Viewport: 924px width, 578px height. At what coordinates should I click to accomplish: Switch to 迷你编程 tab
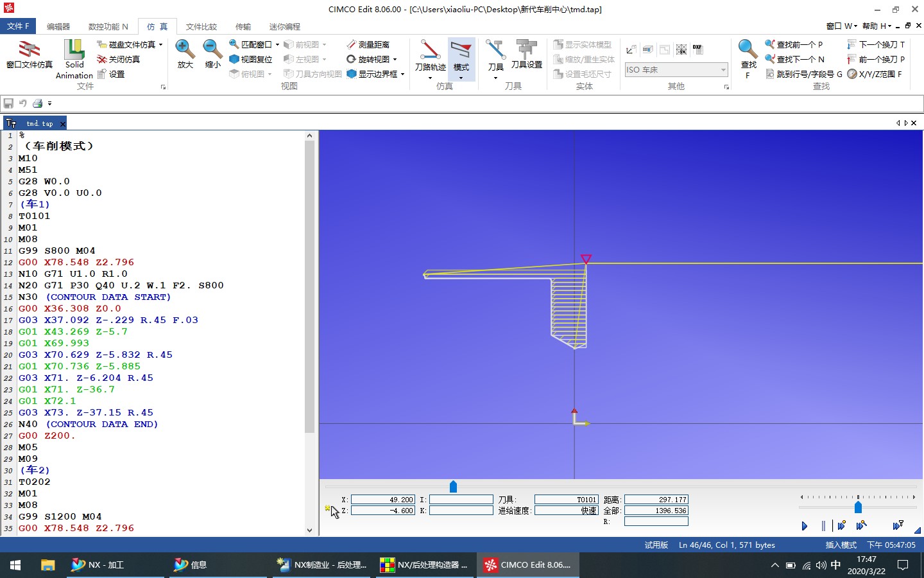[x=285, y=26]
